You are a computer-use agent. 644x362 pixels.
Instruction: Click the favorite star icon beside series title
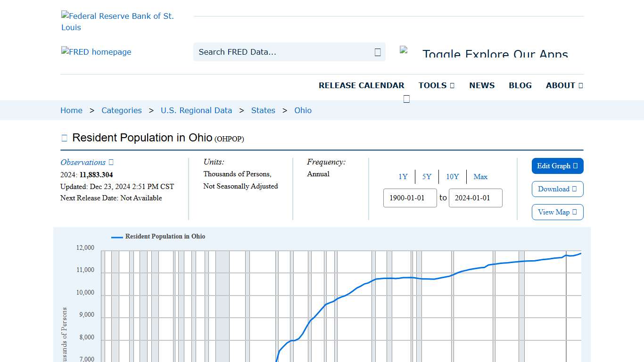tap(65, 138)
